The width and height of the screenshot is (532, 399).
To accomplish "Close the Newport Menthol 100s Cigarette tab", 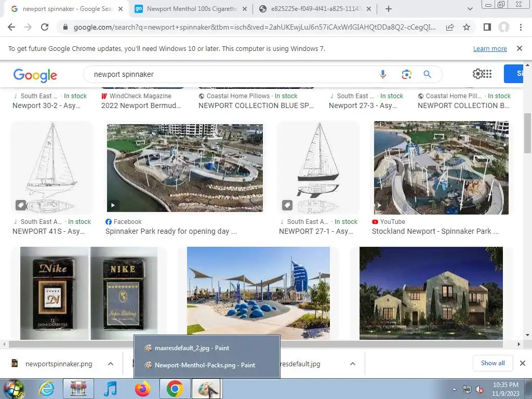I will (245, 9).
